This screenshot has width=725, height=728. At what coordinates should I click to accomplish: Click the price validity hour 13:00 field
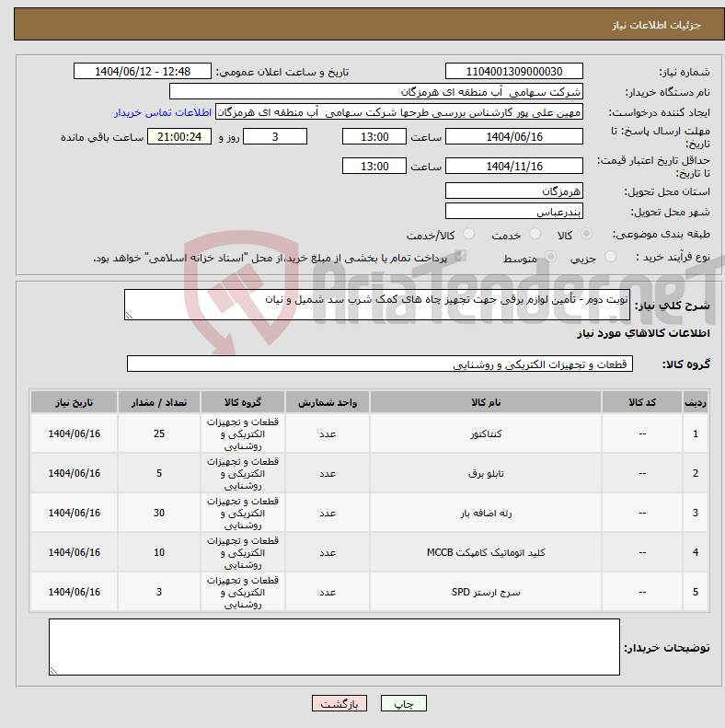point(374,166)
